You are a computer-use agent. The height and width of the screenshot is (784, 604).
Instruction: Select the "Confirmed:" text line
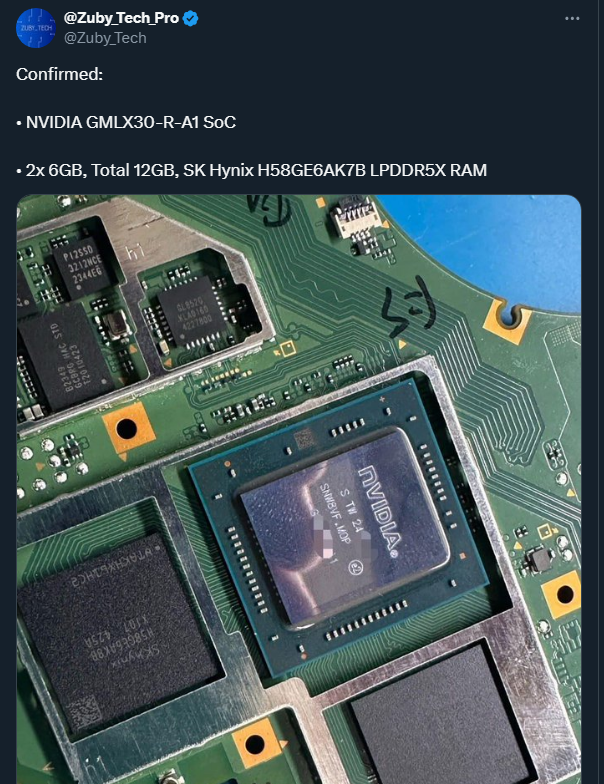pos(60,74)
